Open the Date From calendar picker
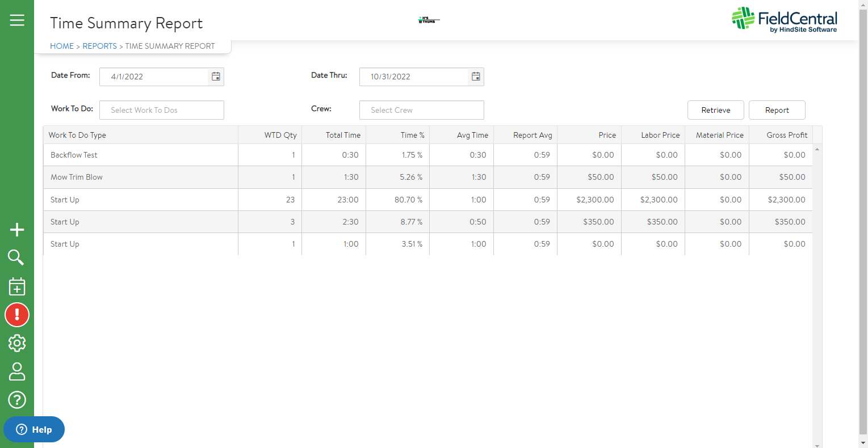Screen dimensions: 868x448 pos(216,75)
